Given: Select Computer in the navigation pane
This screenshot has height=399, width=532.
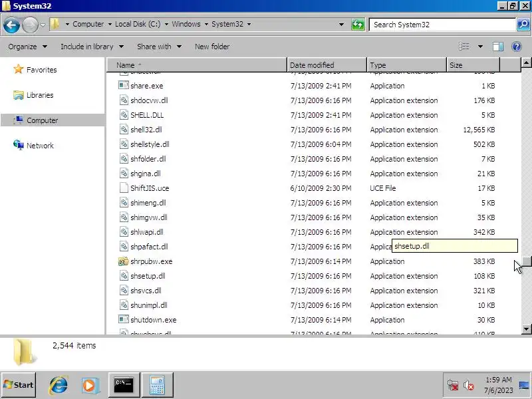Looking at the screenshot, I should 53,120.
